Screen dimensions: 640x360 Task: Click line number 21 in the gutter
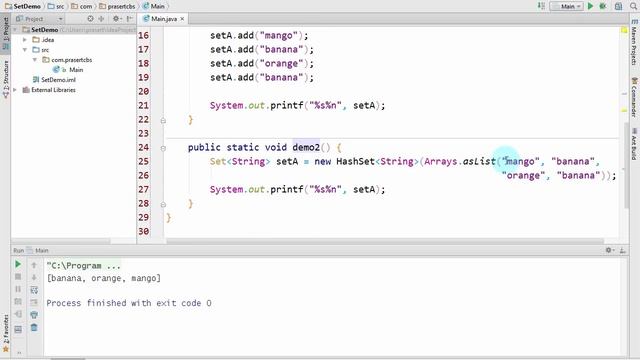(x=143, y=105)
